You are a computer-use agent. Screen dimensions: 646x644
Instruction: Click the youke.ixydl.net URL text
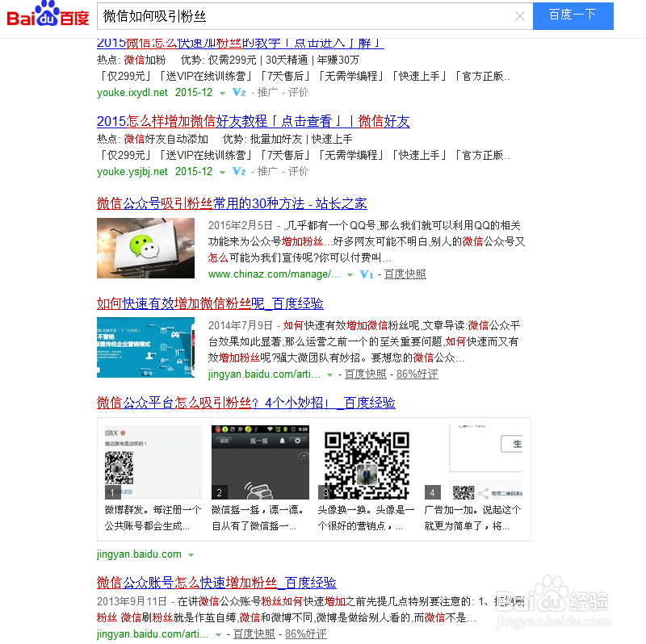pos(132,92)
